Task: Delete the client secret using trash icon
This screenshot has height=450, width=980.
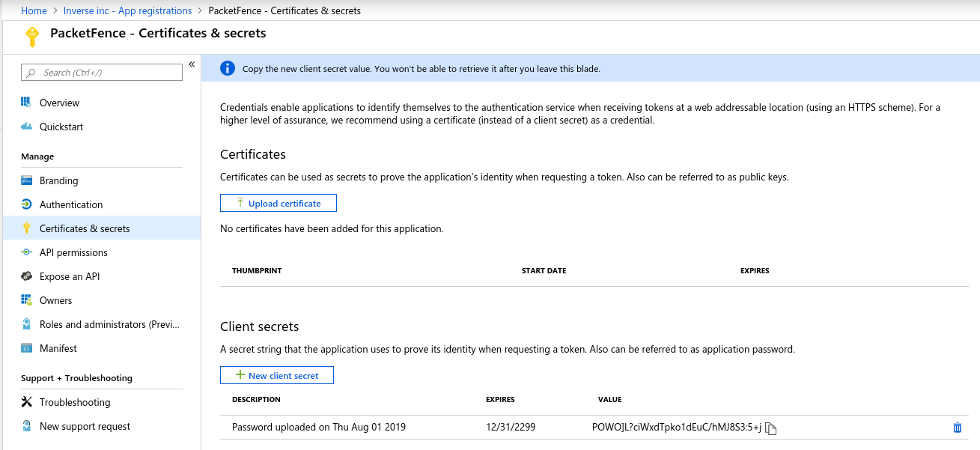Action: click(x=957, y=427)
